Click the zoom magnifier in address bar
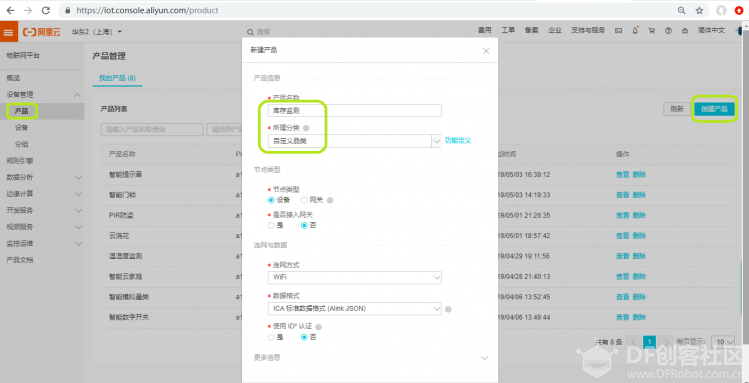This screenshot has width=749, height=383. pyautogui.click(x=682, y=10)
